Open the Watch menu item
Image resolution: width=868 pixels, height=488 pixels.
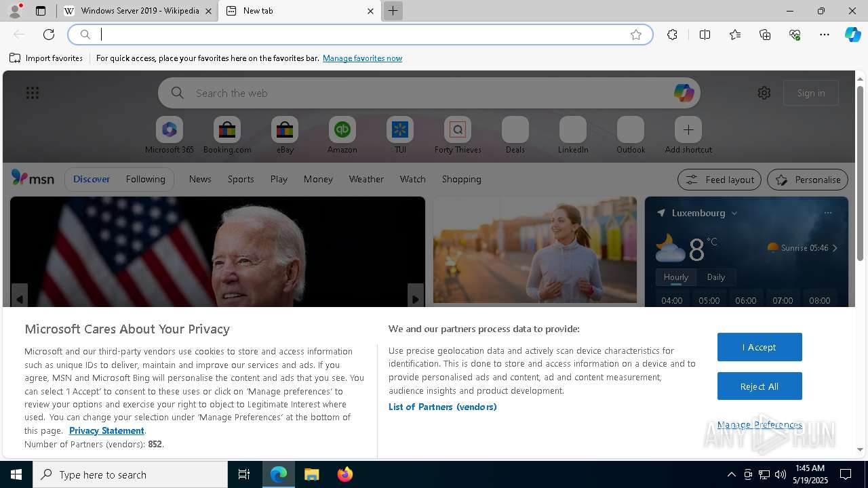(413, 179)
